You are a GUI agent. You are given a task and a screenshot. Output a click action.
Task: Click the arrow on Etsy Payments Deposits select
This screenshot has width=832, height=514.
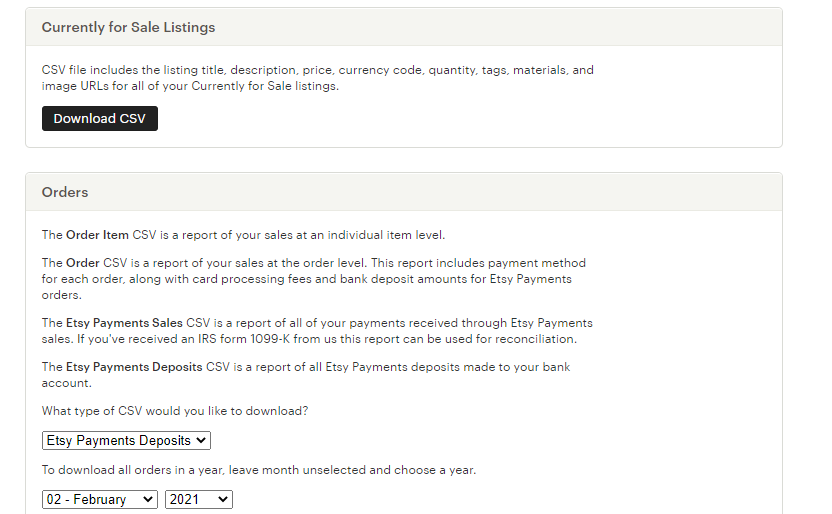pos(201,440)
